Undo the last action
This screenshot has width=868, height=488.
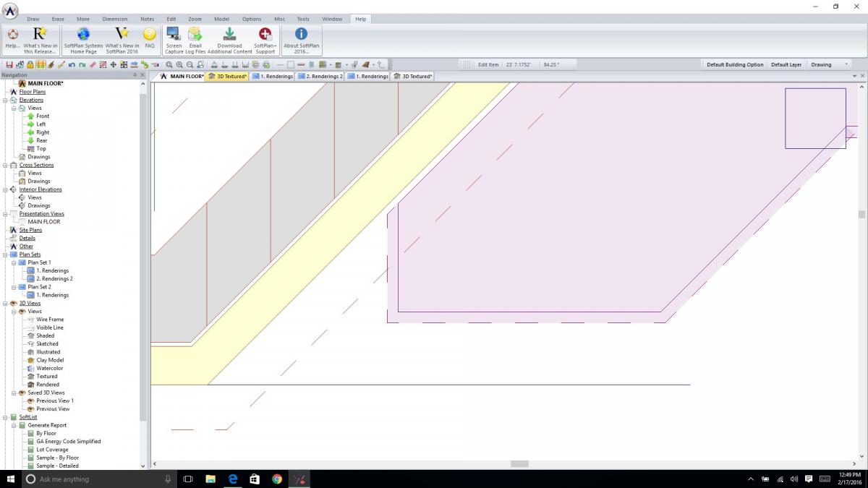pyautogui.click(x=73, y=64)
